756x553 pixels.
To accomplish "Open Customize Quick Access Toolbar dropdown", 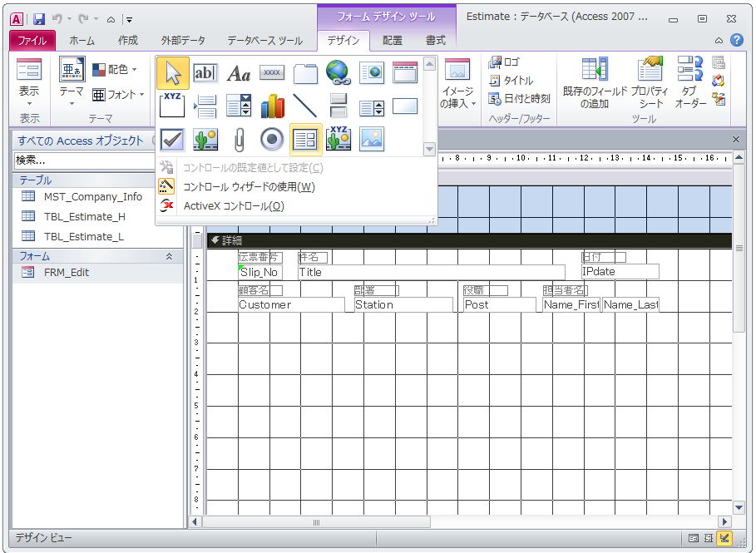I will (130, 20).
